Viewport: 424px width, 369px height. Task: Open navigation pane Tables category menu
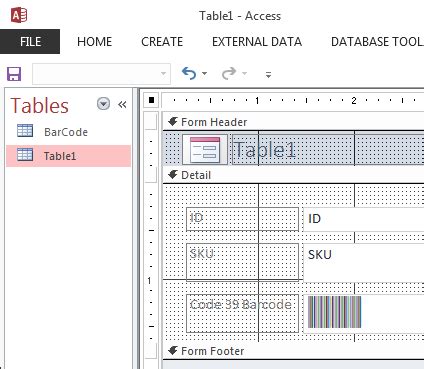click(x=103, y=104)
